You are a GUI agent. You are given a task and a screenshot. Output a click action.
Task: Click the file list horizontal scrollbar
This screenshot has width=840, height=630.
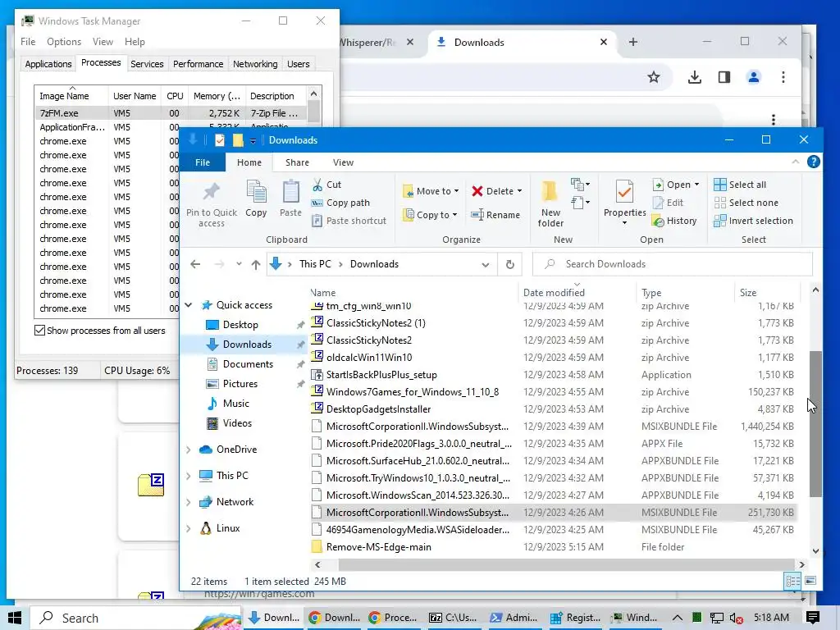566,564
